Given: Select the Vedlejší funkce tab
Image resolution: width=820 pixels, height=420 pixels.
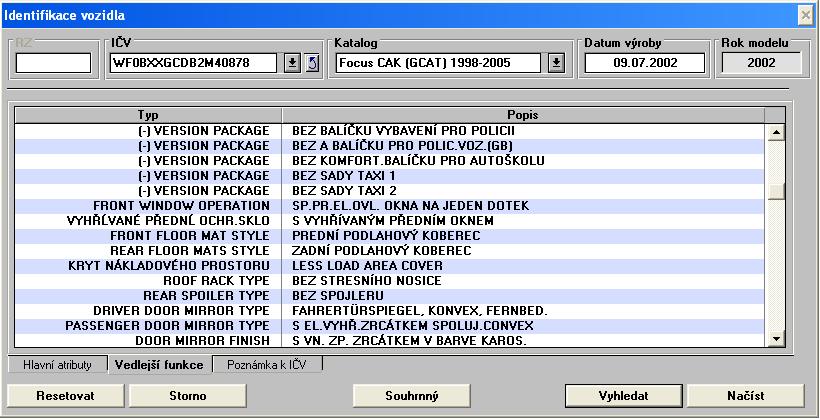Looking at the screenshot, I should click(x=159, y=365).
